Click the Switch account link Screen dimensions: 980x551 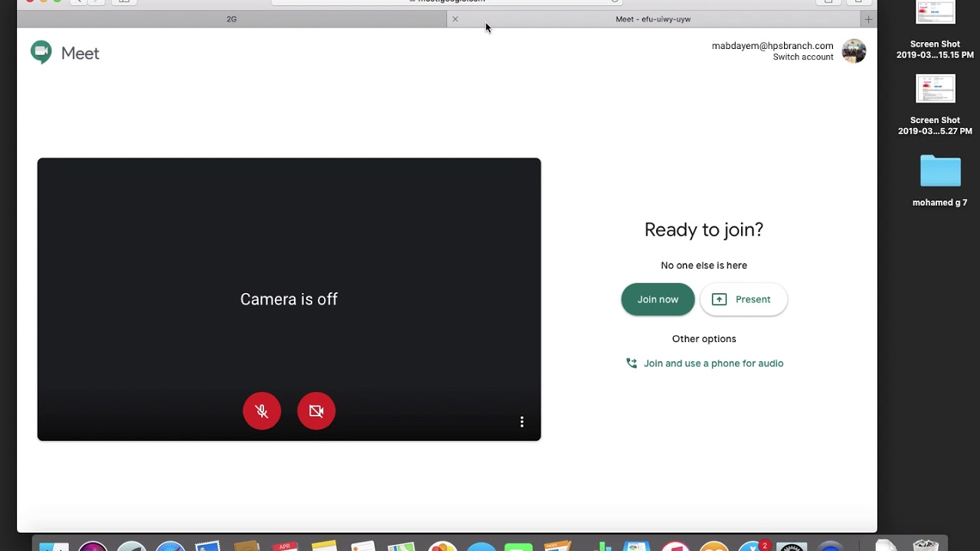803,57
